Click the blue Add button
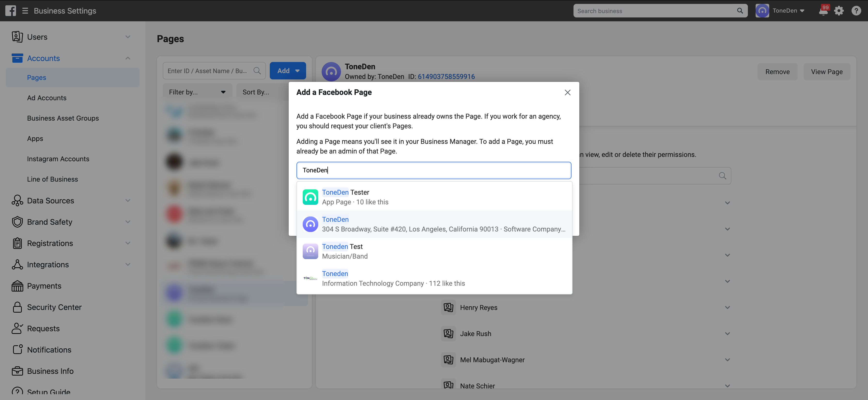Screen dimensions: 868x400 288,71
